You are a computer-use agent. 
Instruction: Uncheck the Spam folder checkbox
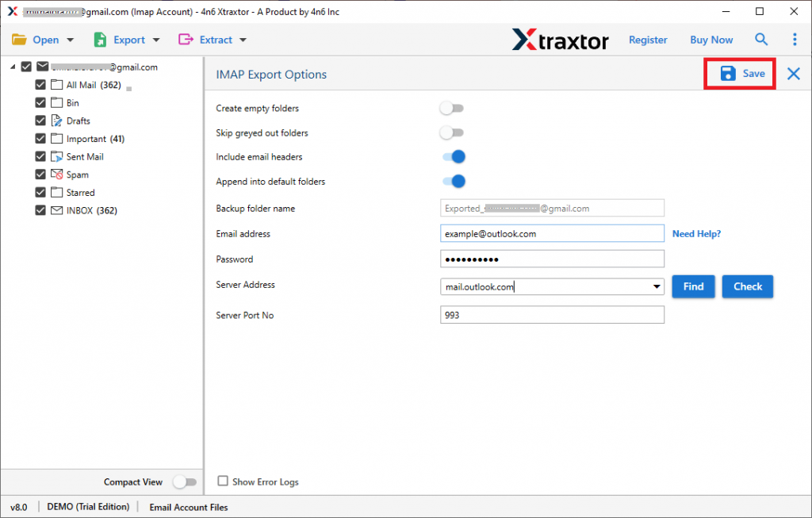coord(40,174)
